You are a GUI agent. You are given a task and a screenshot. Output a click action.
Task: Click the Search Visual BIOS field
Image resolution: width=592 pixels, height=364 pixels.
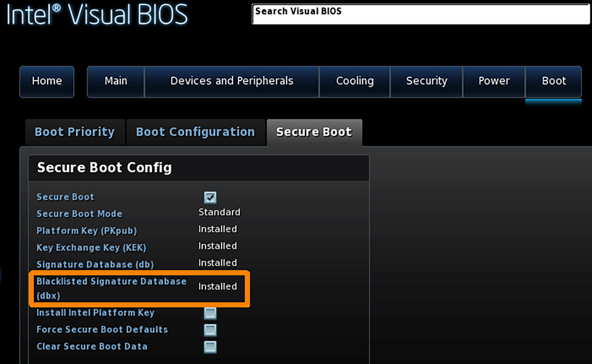(x=421, y=14)
